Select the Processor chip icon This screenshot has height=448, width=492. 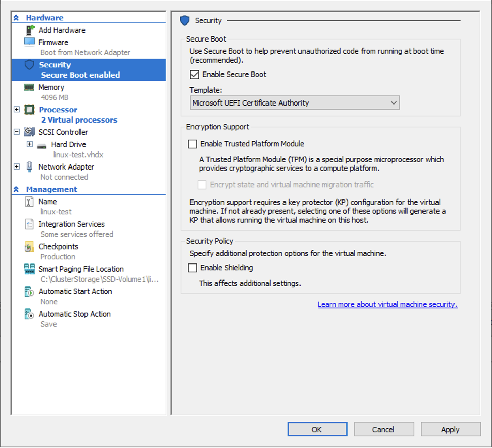pyautogui.click(x=29, y=110)
